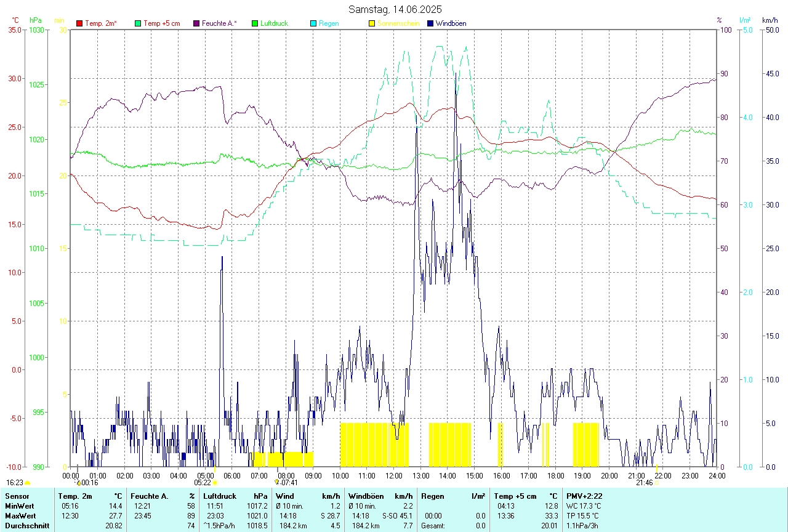Click the cyan Regen legend square
788x532 pixels.
[x=313, y=23]
